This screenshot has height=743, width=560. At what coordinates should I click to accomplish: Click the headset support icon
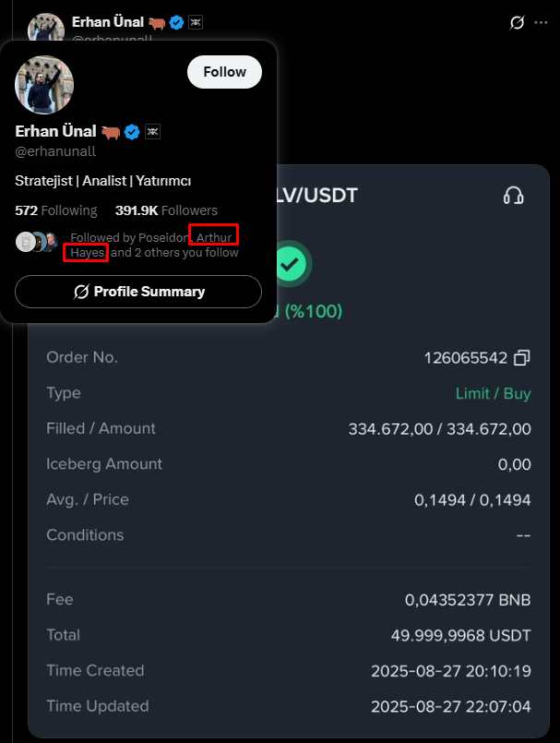point(514,196)
